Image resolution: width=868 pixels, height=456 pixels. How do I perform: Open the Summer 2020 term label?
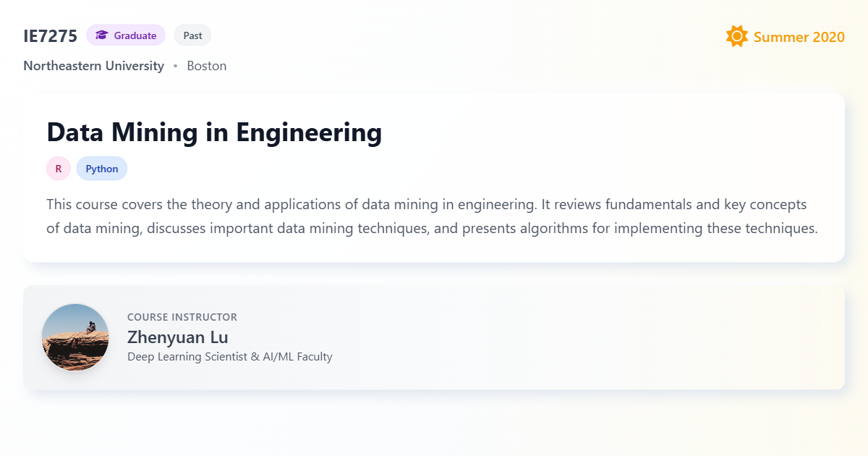coord(798,37)
